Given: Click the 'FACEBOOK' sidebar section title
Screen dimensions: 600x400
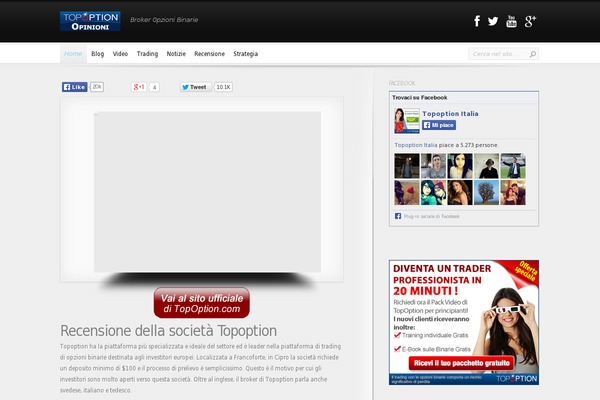Looking at the screenshot, I should pyautogui.click(x=402, y=83).
